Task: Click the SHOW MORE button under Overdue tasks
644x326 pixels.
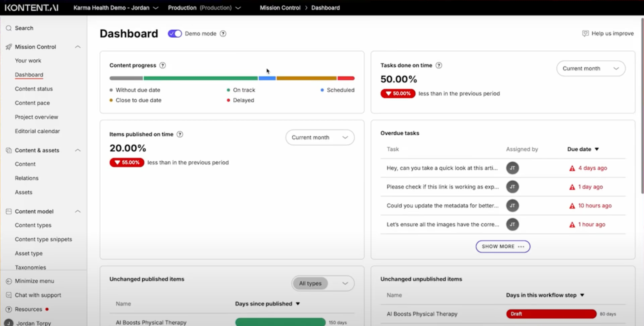Action: tap(502, 246)
